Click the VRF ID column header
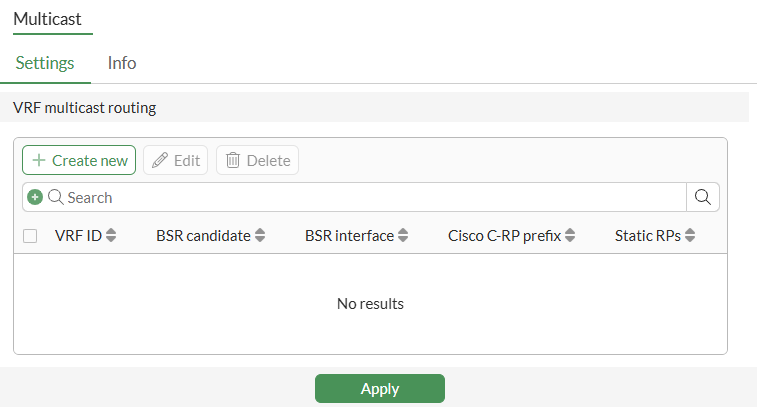The width and height of the screenshot is (757, 407). tap(78, 236)
